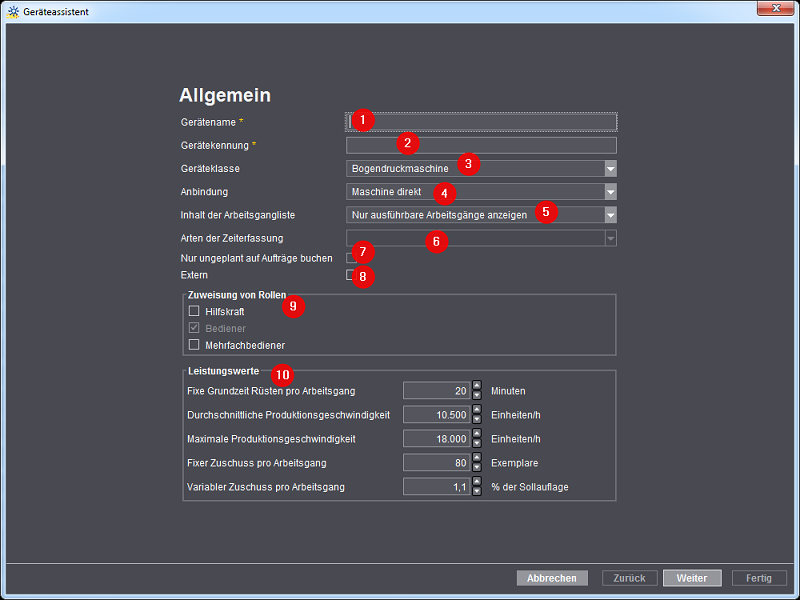The image size is (800, 600).
Task: Increase Durchschnittliche Produktionsgeschwindigkeit with up arrow
Action: [477, 410]
